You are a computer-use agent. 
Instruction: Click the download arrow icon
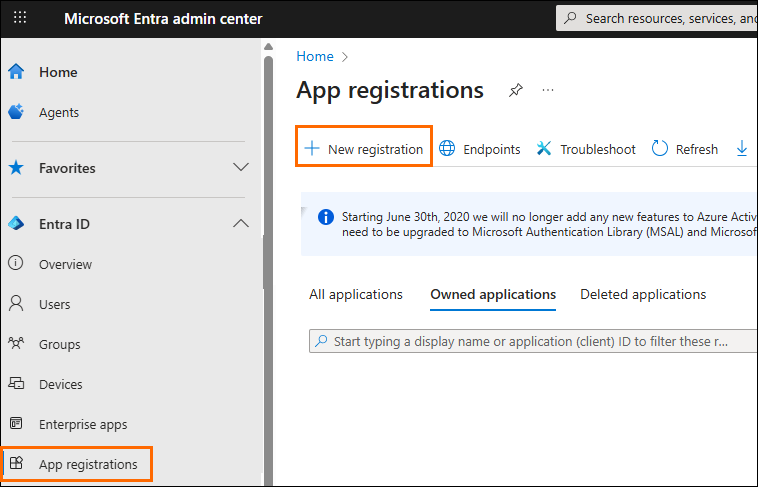742,148
